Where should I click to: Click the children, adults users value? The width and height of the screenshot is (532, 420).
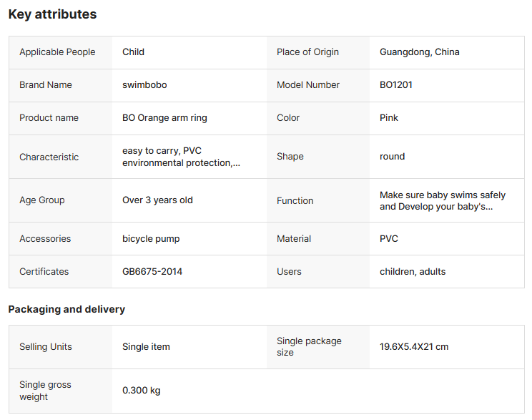point(413,272)
